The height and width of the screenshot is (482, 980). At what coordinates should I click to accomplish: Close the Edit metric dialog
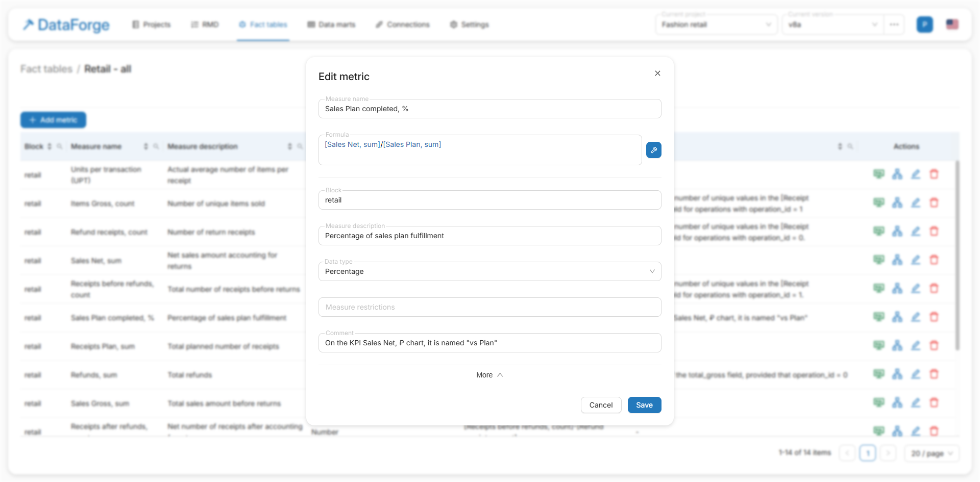tap(657, 73)
